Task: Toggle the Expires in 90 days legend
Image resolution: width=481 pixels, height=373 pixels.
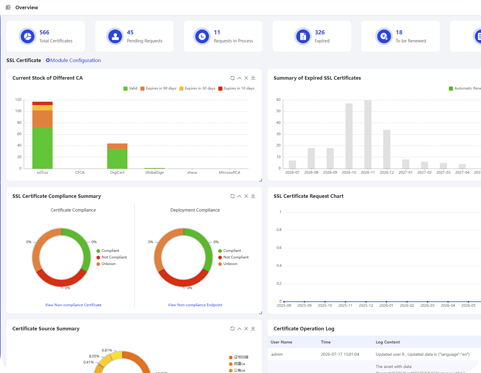Action: [158, 88]
